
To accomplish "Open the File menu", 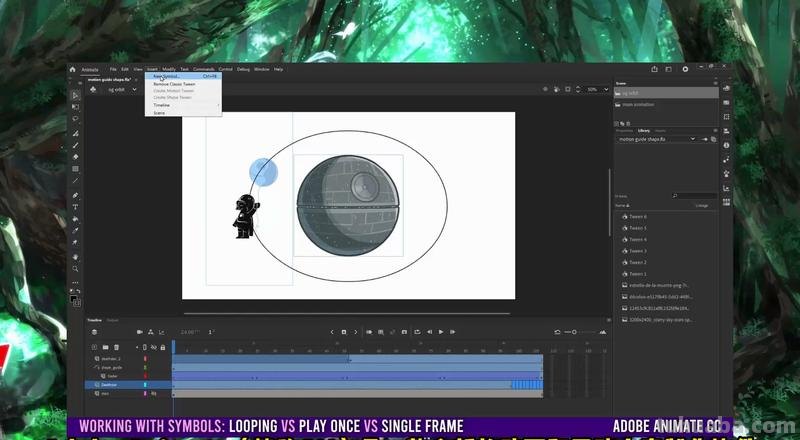I will [x=113, y=69].
